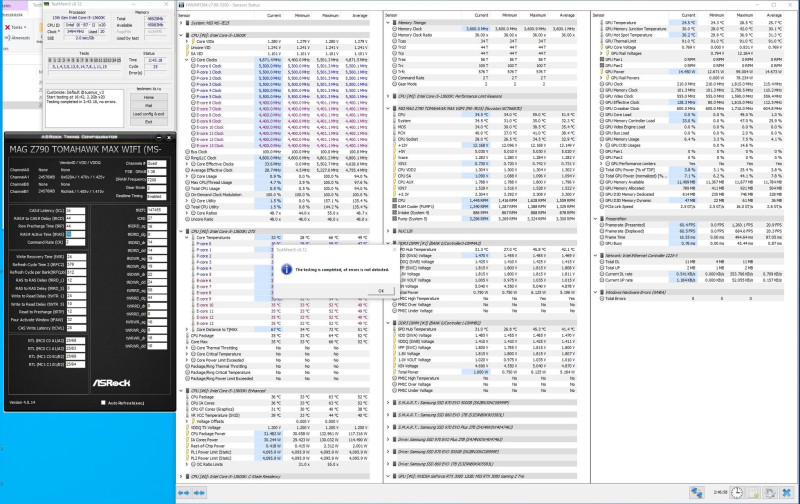Click the Realtime Timing field showing Enabled
Viewport: 800px width, 504px height.
[157, 196]
